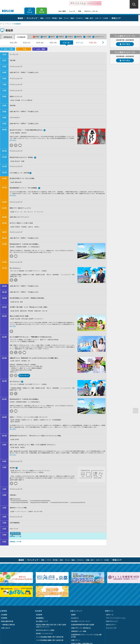Open Instagram icon for きょうと経済テラス キョンと
The width and height of the screenshot is (140, 644).
(x=20, y=352)
